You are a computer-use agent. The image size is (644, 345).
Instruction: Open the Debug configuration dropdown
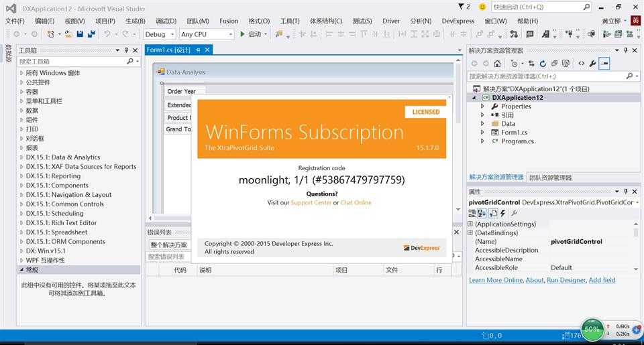pyautogui.click(x=172, y=34)
